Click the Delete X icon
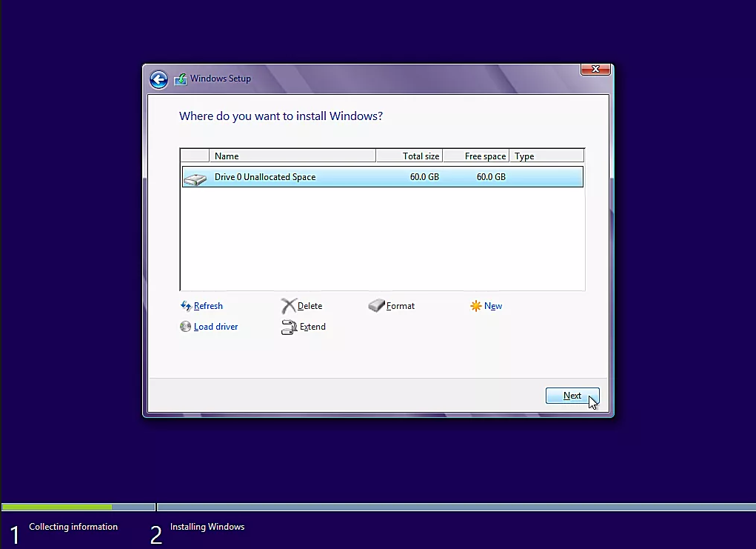The width and height of the screenshot is (756, 549). coord(288,306)
